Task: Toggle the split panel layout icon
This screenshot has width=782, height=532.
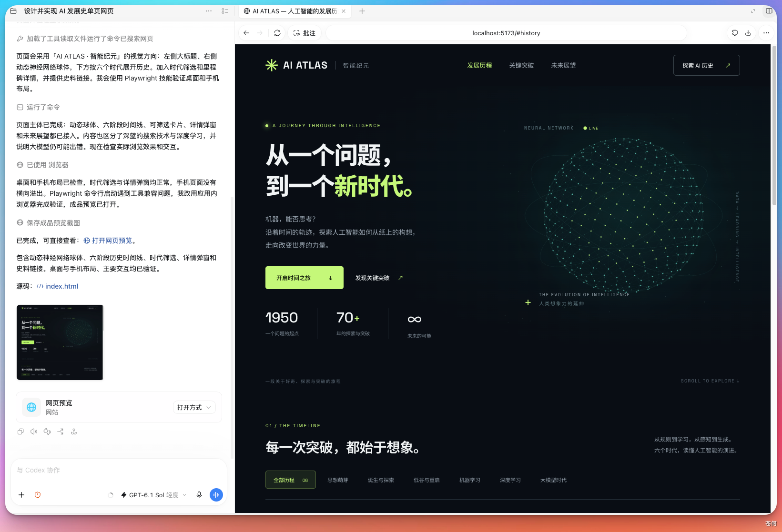Action: [x=769, y=11]
